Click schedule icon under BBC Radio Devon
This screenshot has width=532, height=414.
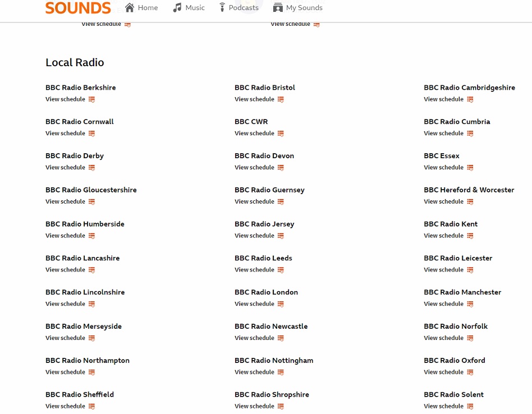click(x=281, y=168)
